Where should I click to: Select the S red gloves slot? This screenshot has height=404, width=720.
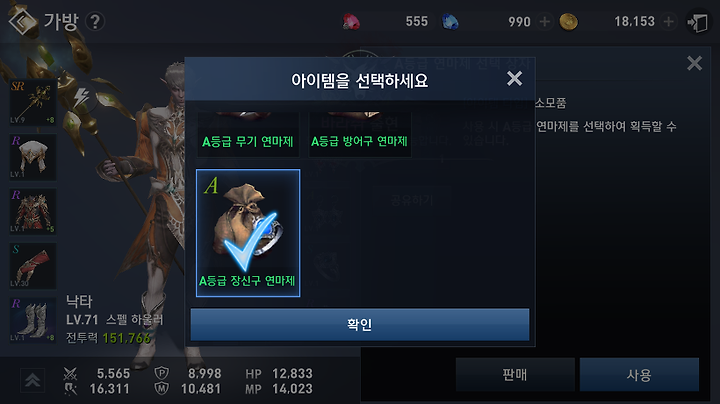click(x=33, y=266)
